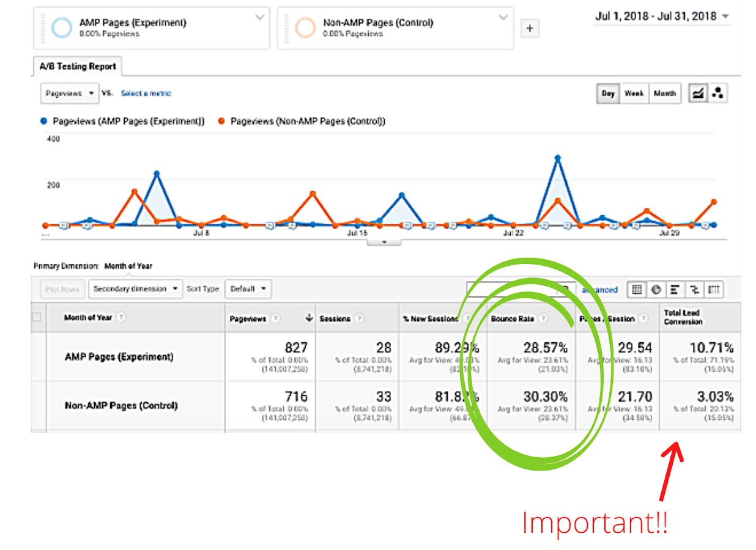Viewport: 756px width, 550px height.
Task: Open the Pageviews metric dropdown
Action: (x=69, y=94)
